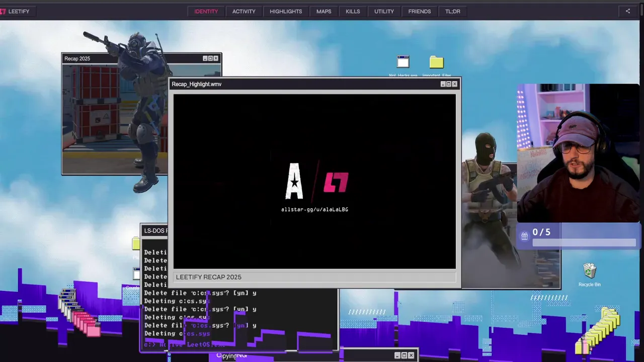Click the last 'Deleting c:cs.sys' terminal line
644x362 pixels.
pyautogui.click(x=177, y=333)
